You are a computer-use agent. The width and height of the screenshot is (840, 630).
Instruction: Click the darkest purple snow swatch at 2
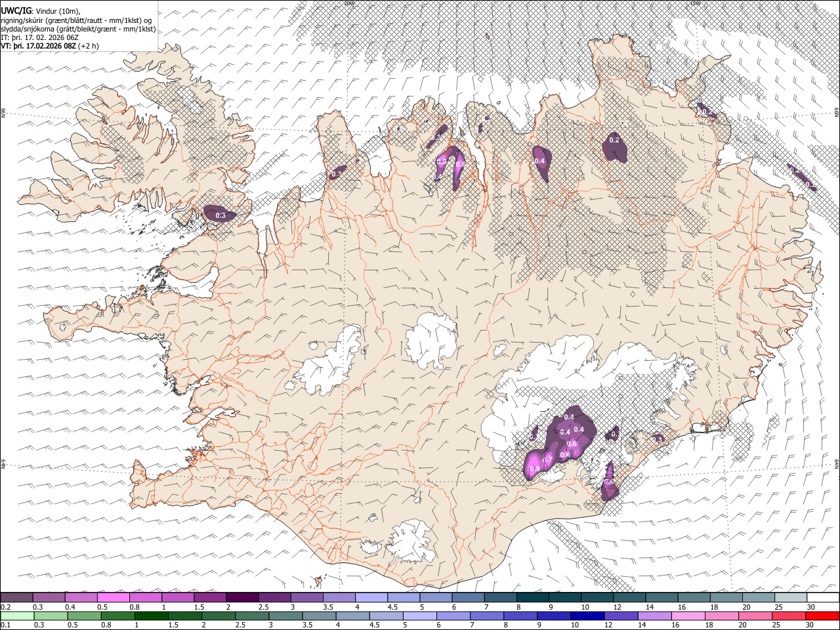(x=242, y=598)
